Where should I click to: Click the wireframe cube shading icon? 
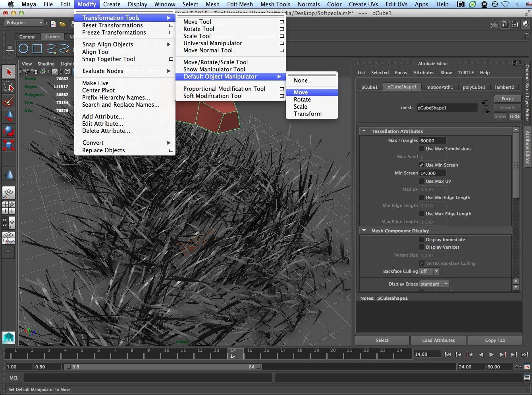pyautogui.click(x=67, y=71)
